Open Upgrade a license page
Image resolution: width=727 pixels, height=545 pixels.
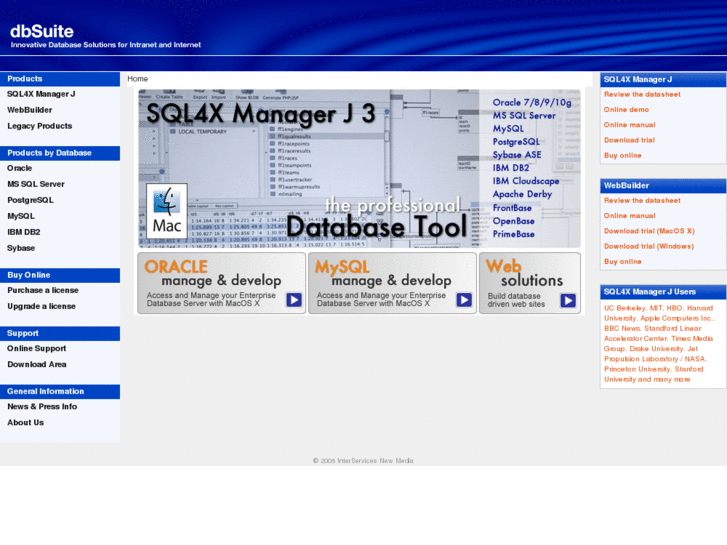[x=41, y=307]
